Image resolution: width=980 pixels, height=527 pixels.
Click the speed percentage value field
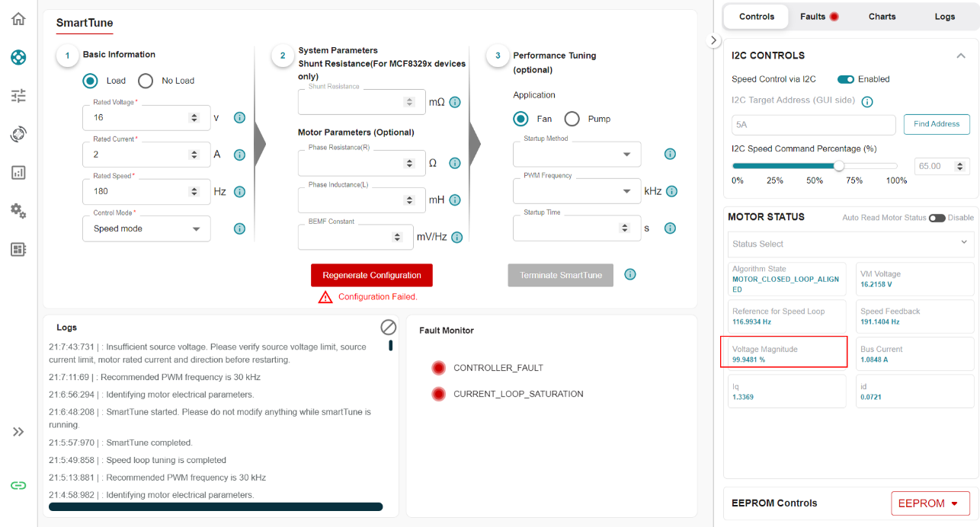[x=942, y=166]
